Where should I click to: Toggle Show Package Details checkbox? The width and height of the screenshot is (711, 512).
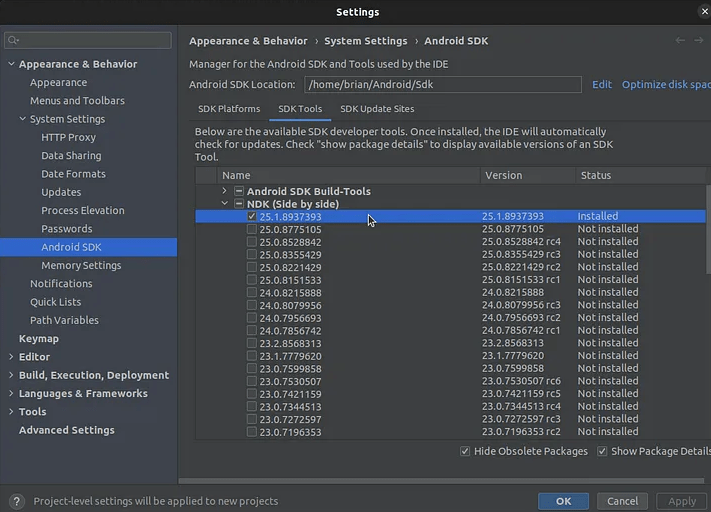pyautogui.click(x=602, y=451)
